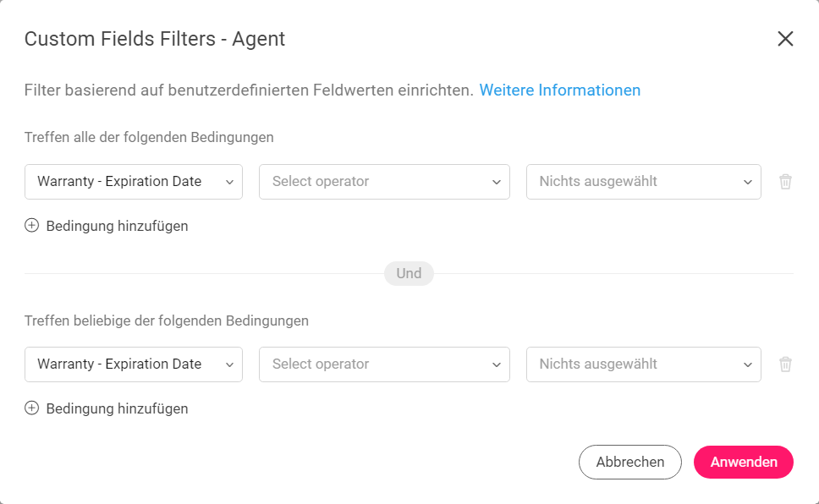The width and height of the screenshot is (819, 504).
Task: Click chevron arrow of 'Nichts ausgewählt' under 'Treffen beliebige'
Action: tap(747, 364)
